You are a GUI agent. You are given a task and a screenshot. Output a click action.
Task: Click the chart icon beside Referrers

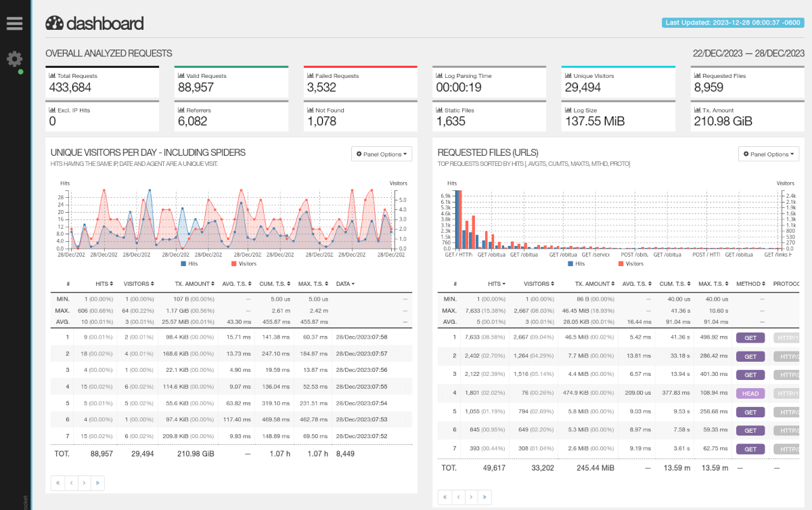pyautogui.click(x=181, y=110)
